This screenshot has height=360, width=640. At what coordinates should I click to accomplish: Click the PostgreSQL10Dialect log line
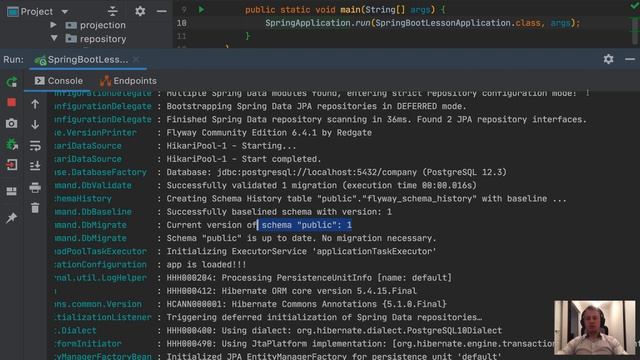(334, 330)
